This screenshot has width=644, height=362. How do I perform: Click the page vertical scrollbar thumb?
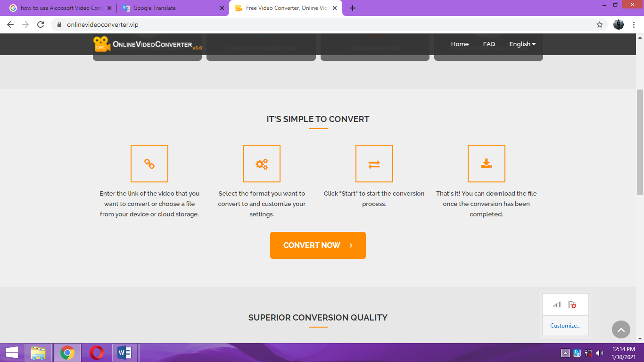tap(640, 141)
